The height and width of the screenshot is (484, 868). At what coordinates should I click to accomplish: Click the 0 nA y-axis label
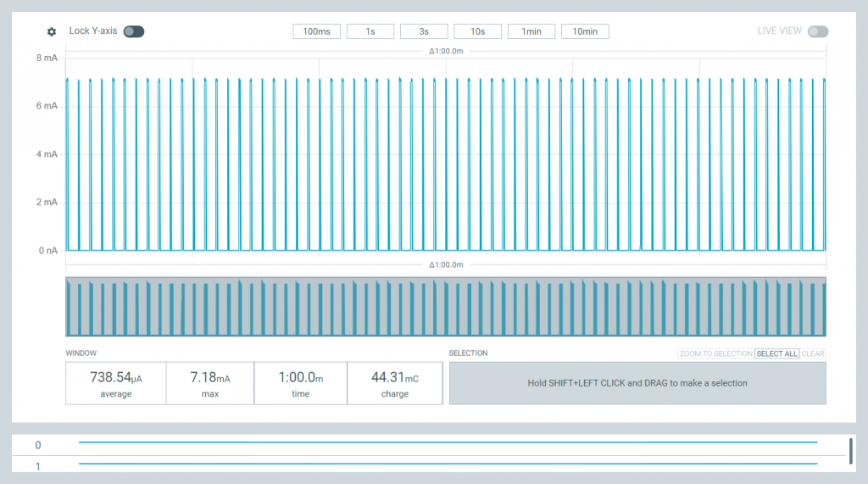point(48,250)
